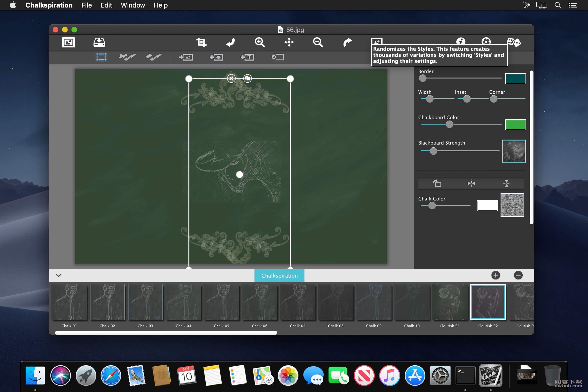Click the minus button above the presets
The image size is (588, 392).
tap(518, 275)
